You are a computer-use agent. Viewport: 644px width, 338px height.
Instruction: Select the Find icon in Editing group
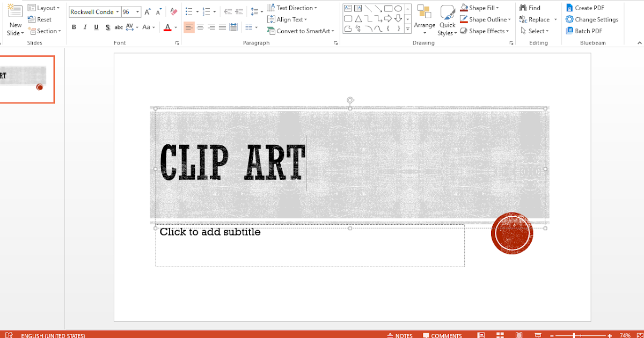(x=523, y=8)
